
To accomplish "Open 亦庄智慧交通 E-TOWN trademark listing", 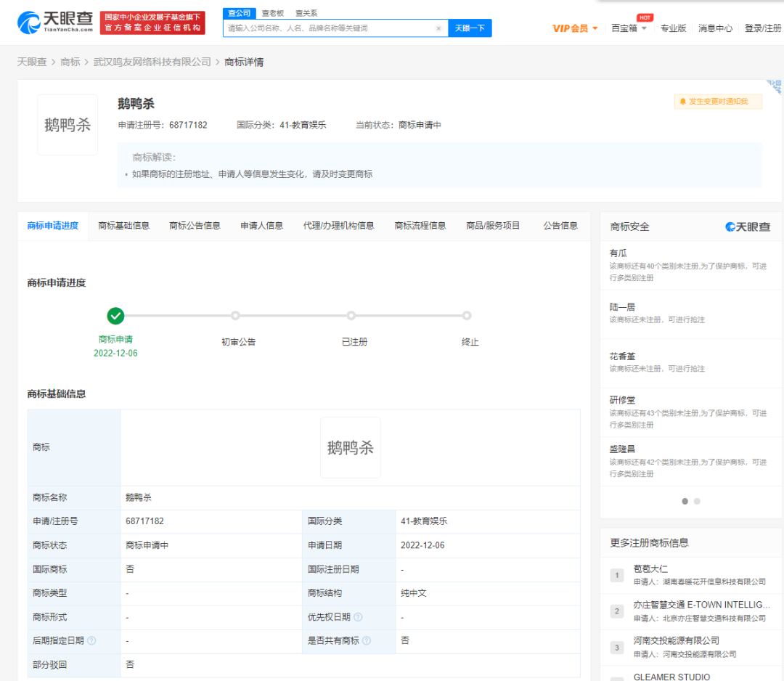I will 701,605.
